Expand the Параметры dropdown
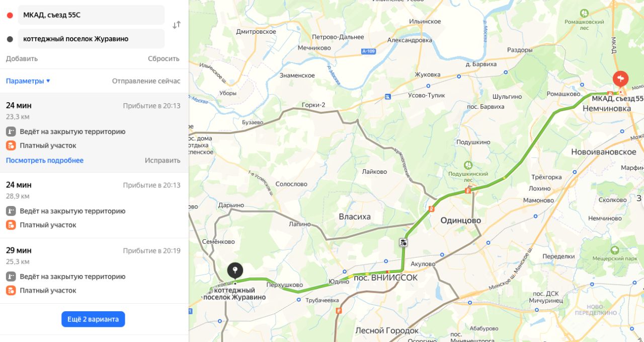 click(x=28, y=81)
